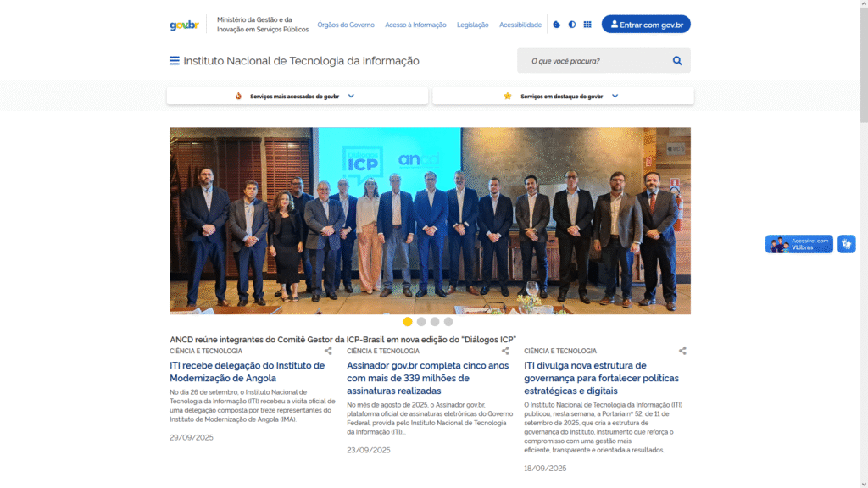Focus the 'O que você procura?' search field
The image size is (868, 488).
pyautogui.click(x=595, y=61)
